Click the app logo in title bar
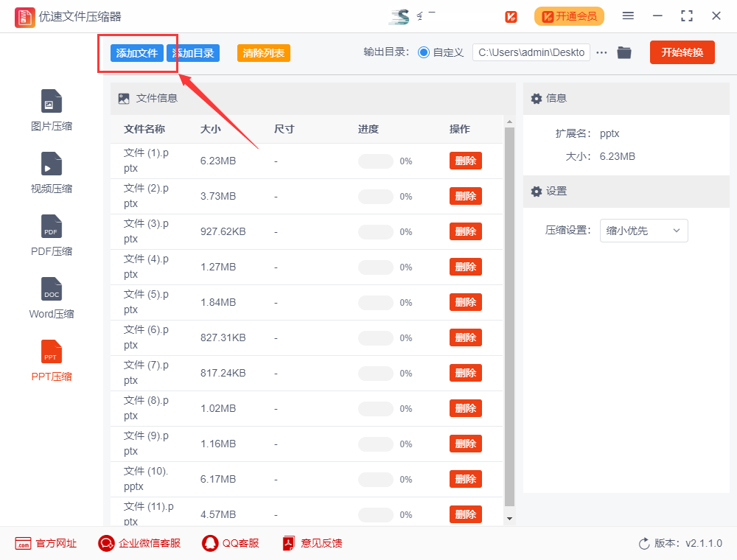 24,18
